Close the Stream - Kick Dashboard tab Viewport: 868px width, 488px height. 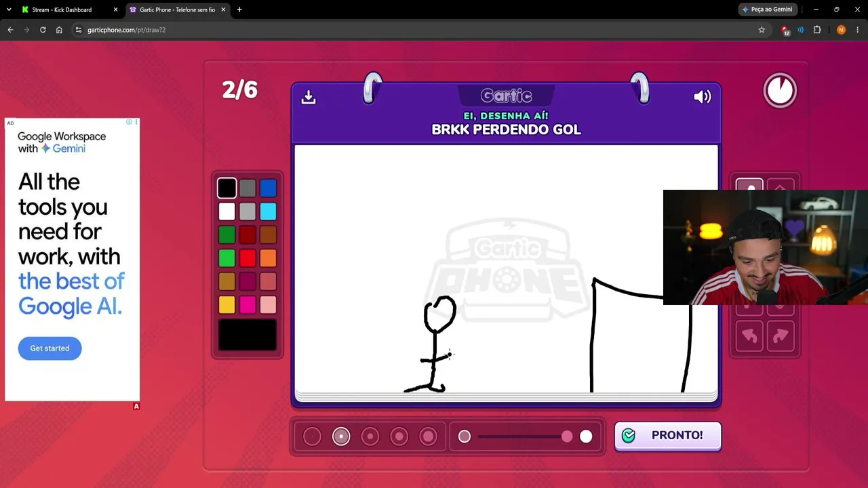click(x=115, y=9)
